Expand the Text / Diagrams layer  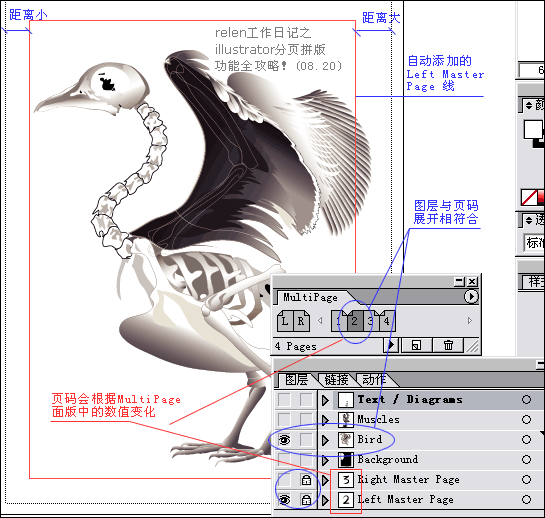(x=325, y=400)
